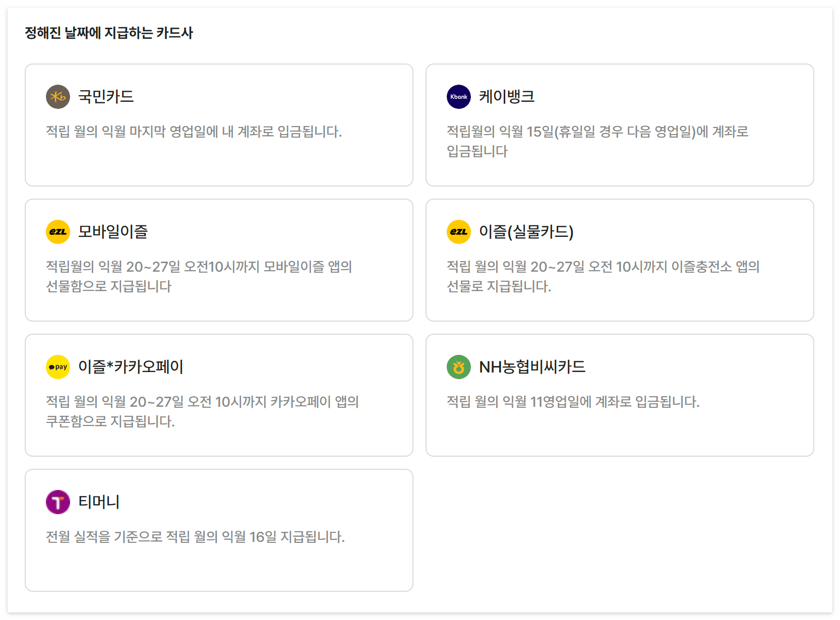
Task: Open the 국민카드 card panel
Action: click(x=219, y=124)
